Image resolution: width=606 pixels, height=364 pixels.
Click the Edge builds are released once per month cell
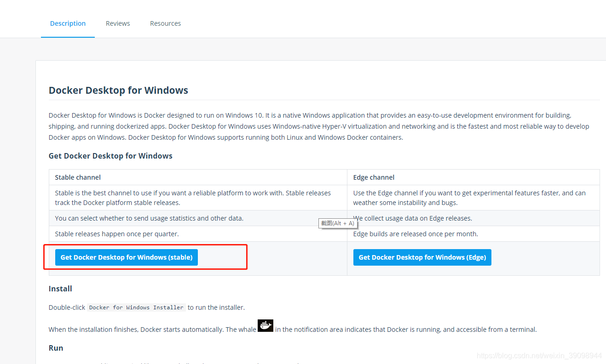click(x=473, y=234)
